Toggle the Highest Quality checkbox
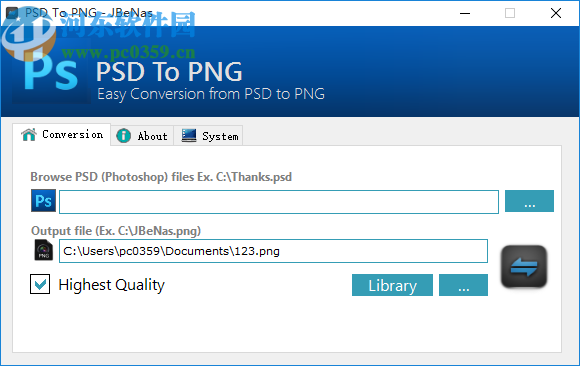Viewport: 580px width, 366px height. 40,284
